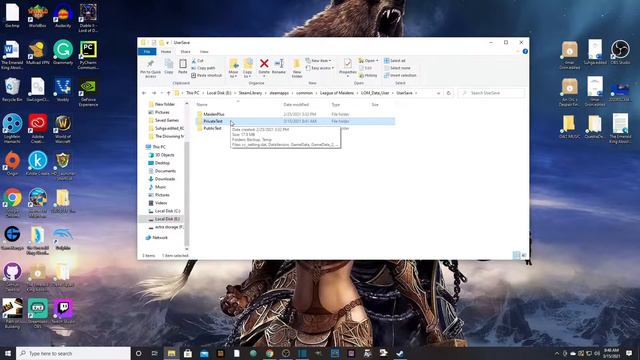Open the New item dropdown
This screenshot has width=640, height=360.
click(x=318, y=60)
